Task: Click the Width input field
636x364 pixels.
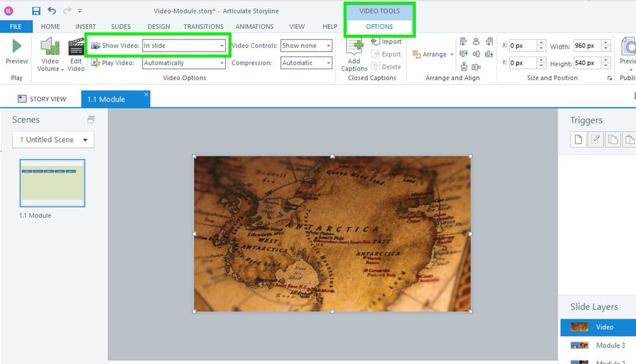Action: point(588,46)
